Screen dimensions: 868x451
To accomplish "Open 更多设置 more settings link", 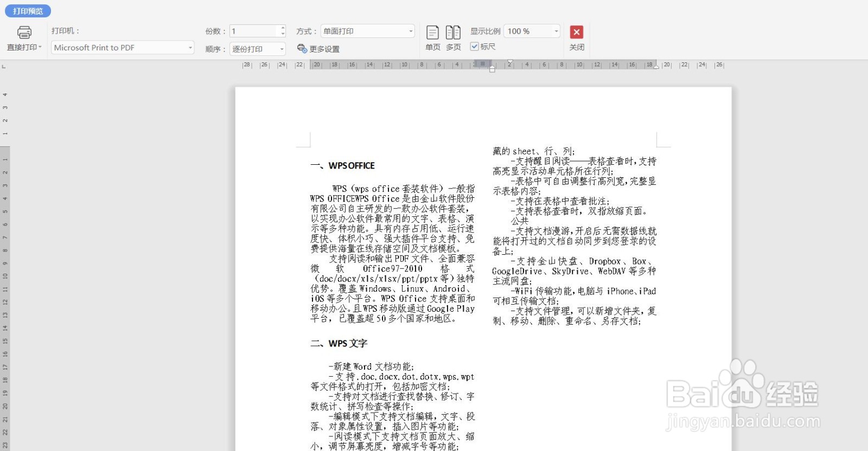I will coord(324,49).
